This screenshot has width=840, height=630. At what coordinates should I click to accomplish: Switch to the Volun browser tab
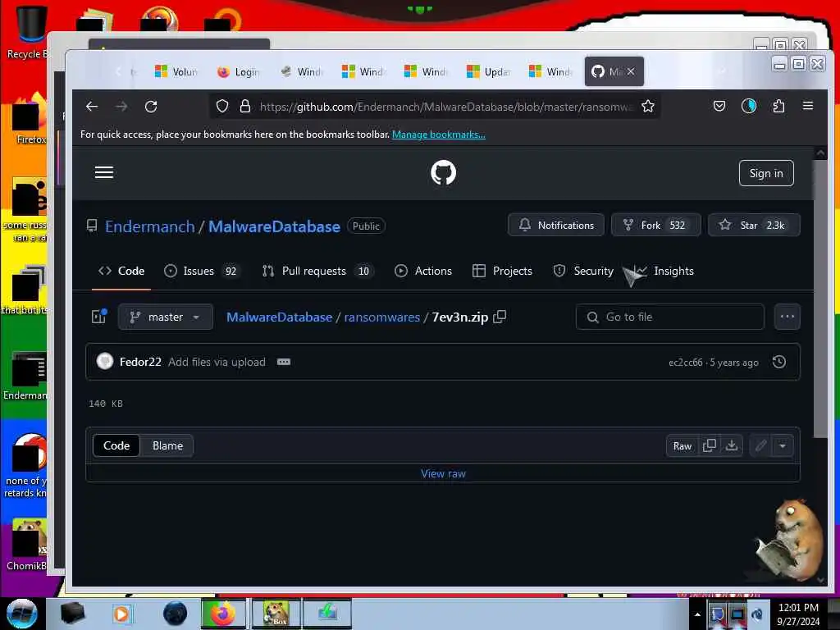(x=177, y=71)
